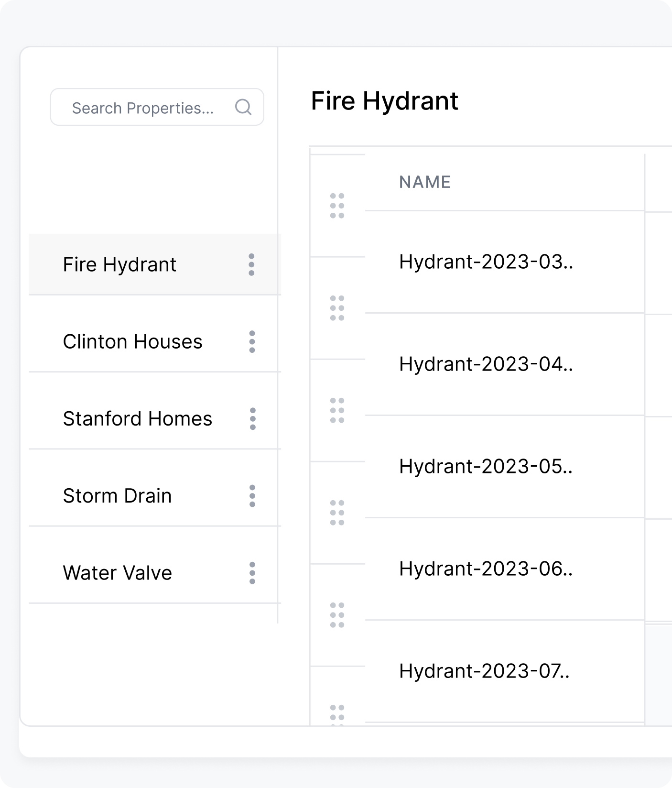
Task: Select the Hydrant-2023-06 row
Action: point(486,569)
